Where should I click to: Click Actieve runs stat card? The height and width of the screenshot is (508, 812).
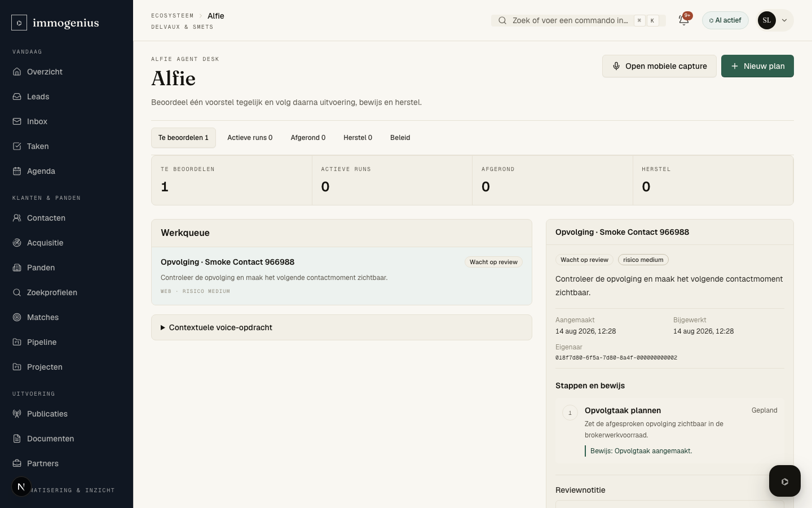click(x=392, y=180)
